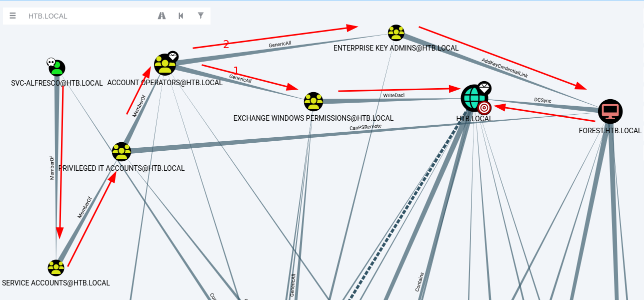Select the ACCOUNT OPERATORS group node
The width and height of the screenshot is (644, 300).
coord(165,65)
